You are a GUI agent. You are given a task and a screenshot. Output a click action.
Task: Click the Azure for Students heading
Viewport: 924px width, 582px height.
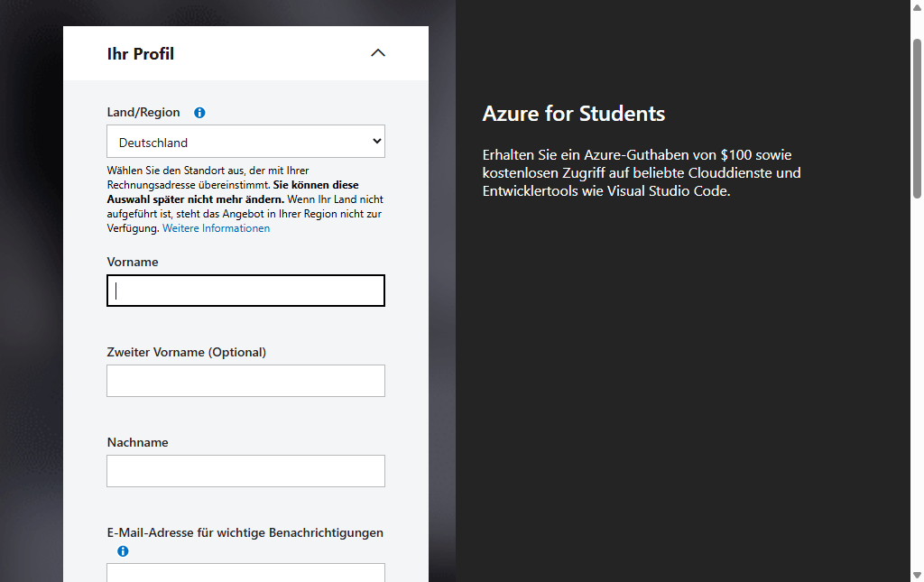coord(573,113)
